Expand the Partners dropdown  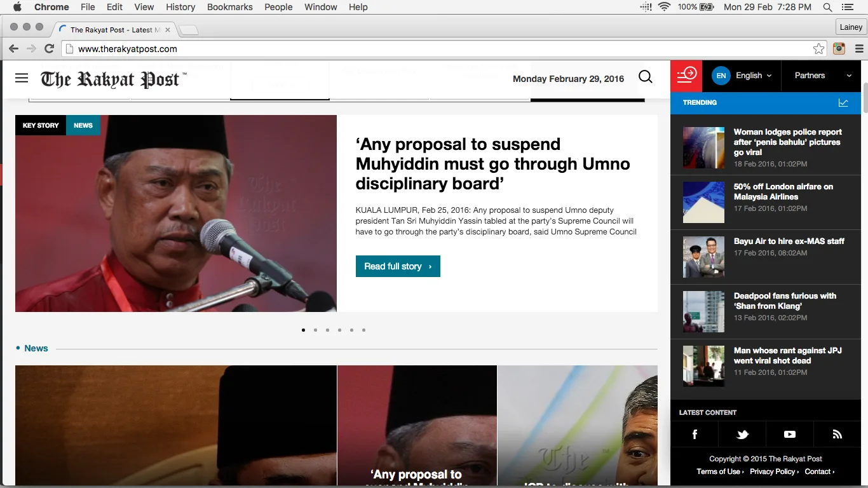point(823,76)
